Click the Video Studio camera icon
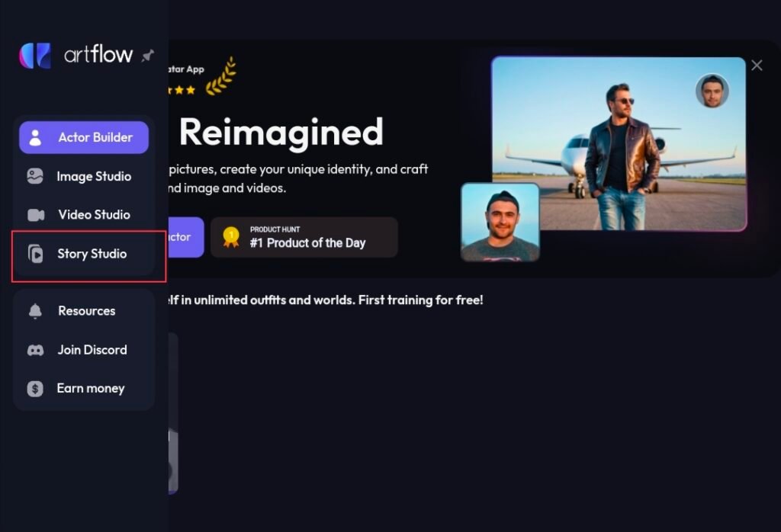The image size is (781, 532). (35, 215)
